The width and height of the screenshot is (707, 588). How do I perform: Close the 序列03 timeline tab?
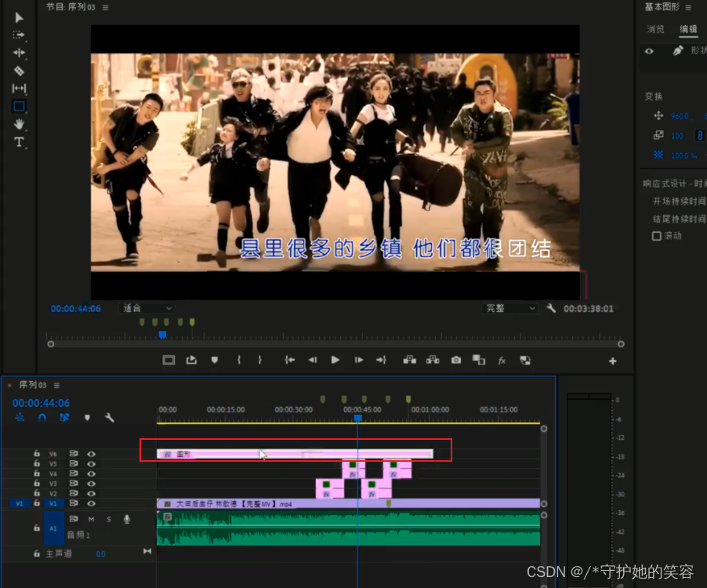(x=9, y=386)
